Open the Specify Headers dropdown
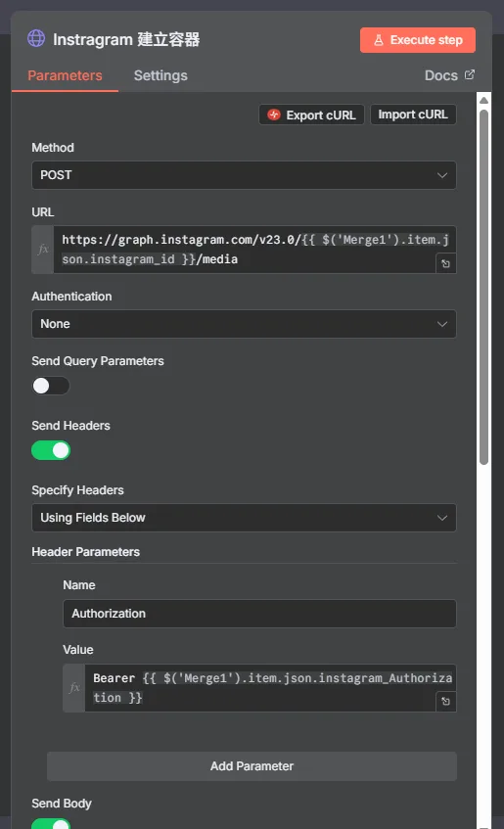 [x=244, y=518]
